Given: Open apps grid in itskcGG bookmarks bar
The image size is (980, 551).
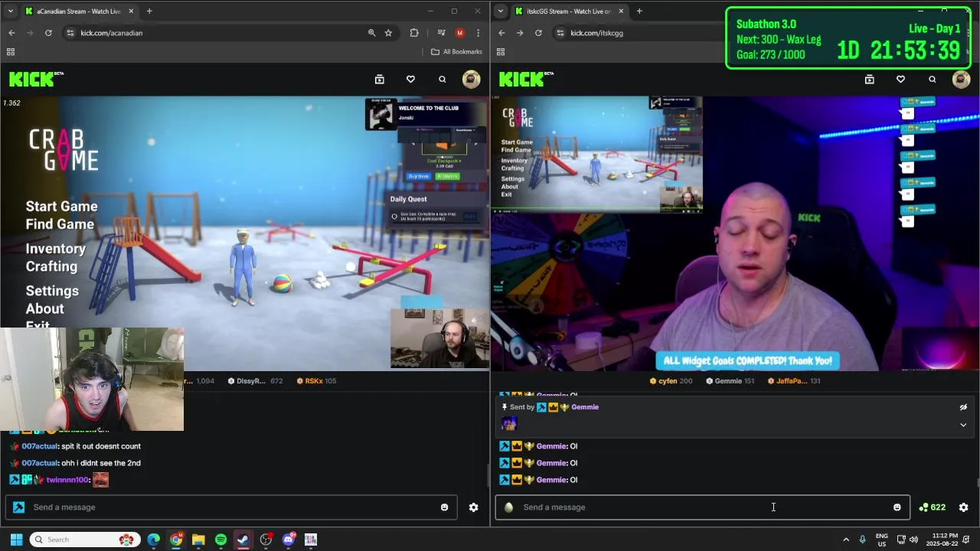Looking at the screenshot, I should [x=501, y=52].
